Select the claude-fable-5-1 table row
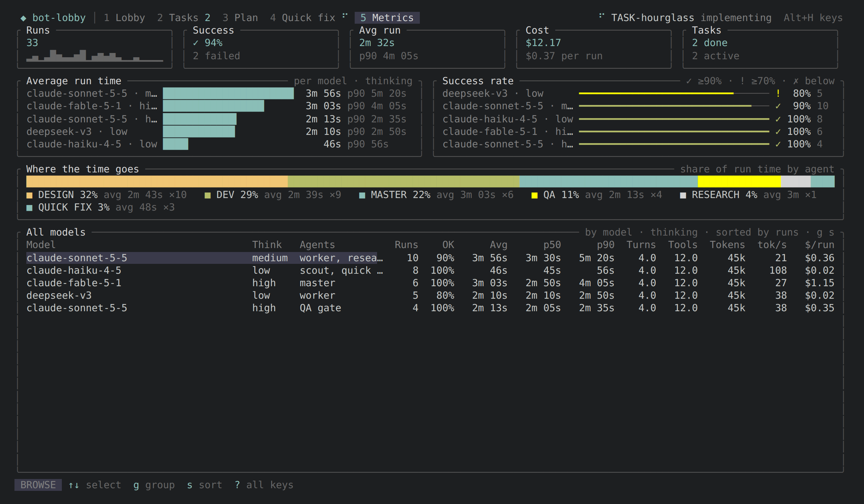864x504 pixels. point(430,283)
